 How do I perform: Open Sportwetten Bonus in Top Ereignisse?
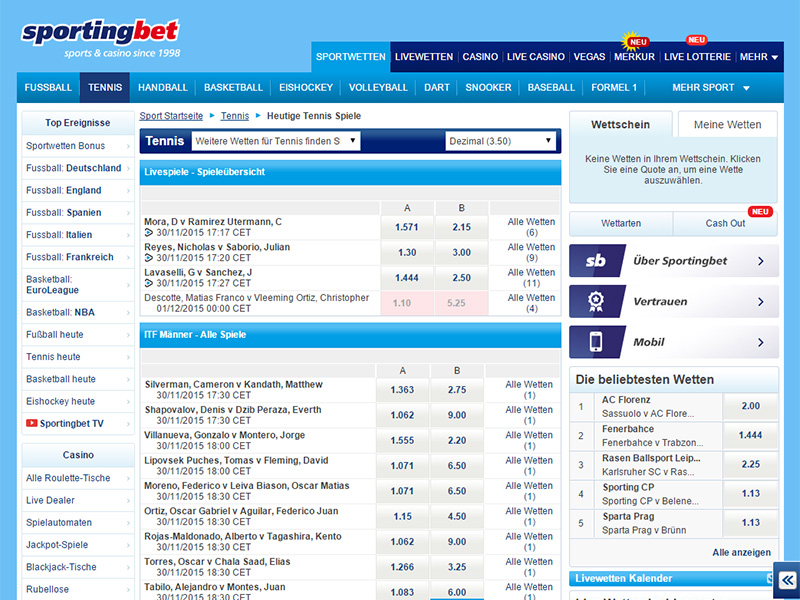click(x=78, y=146)
